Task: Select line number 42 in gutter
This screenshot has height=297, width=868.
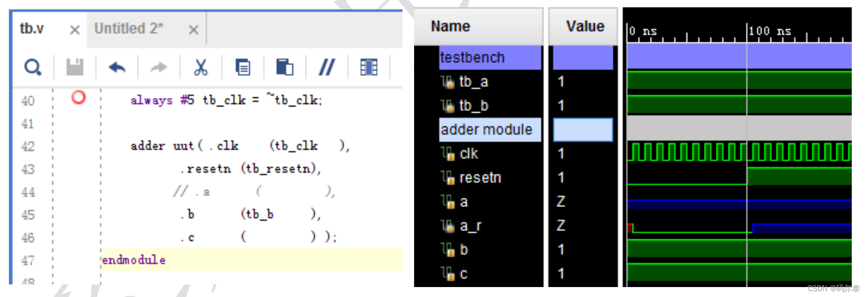Action: click(28, 147)
